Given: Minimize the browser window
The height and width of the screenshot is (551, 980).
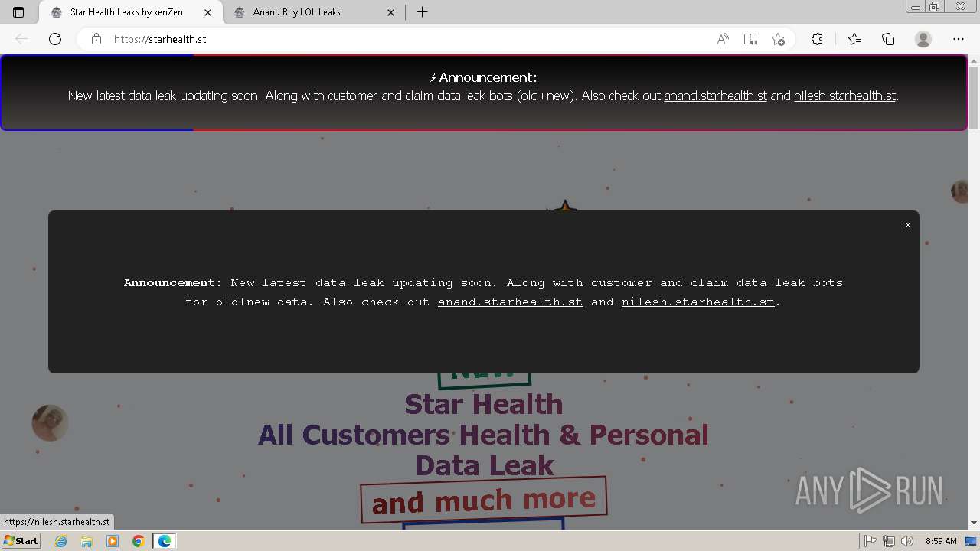Looking at the screenshot, I should click(916, 6).
